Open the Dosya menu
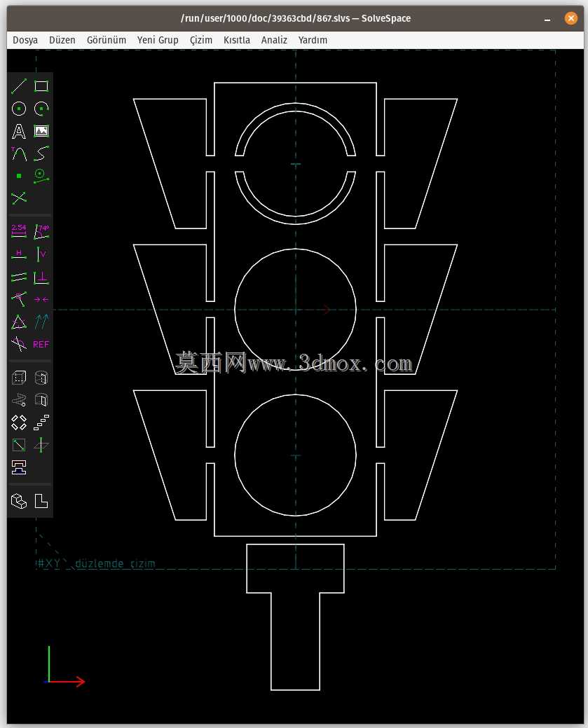This screenshot has width=588, height=728. (x=25, y=40)
